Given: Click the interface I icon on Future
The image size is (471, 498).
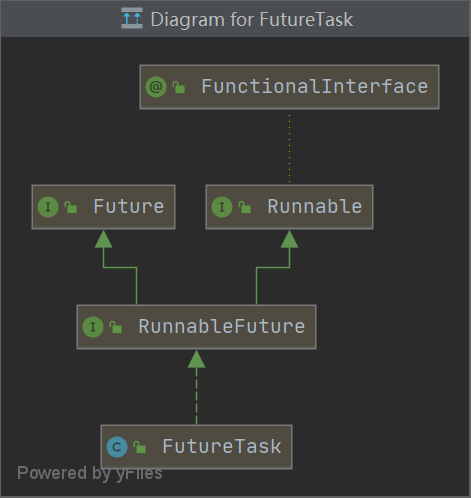Looking at the screenshot, I should pyautogui.click(x=48, y=207).
